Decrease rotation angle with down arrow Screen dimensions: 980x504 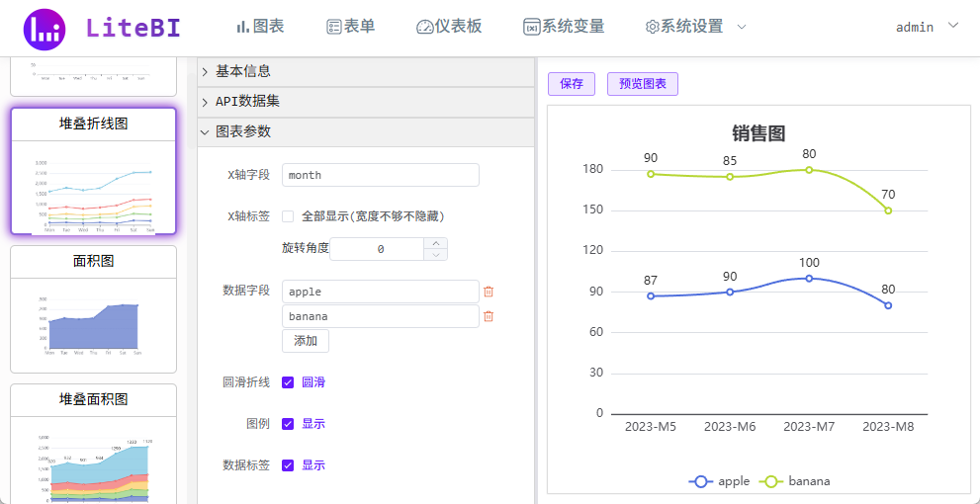[436, 255]
